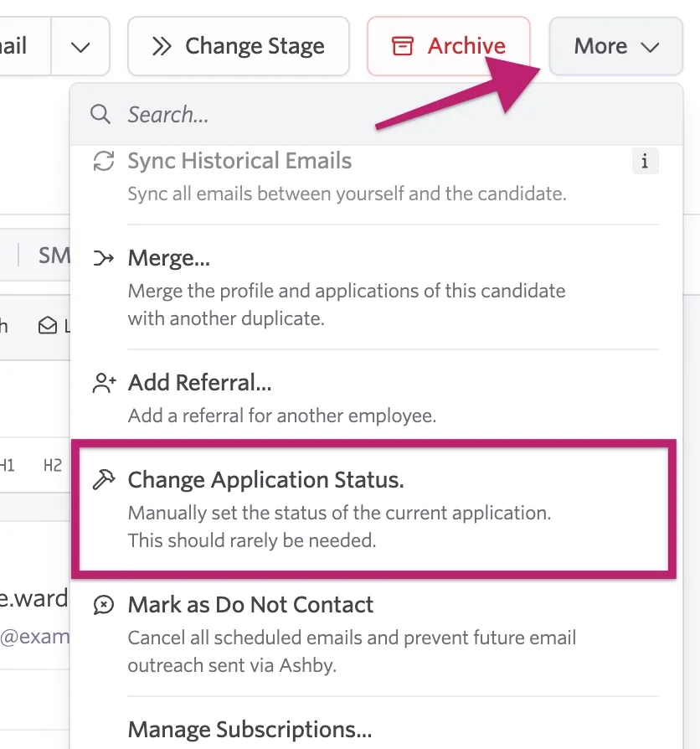Choose the Merge... menu option
The height and width of the screenshot is (749, 700).
376,287
